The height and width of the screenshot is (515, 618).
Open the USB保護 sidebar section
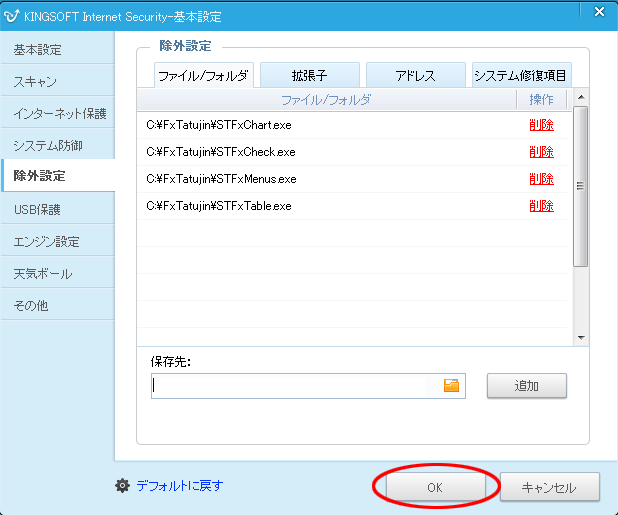(x=58, y=209)
